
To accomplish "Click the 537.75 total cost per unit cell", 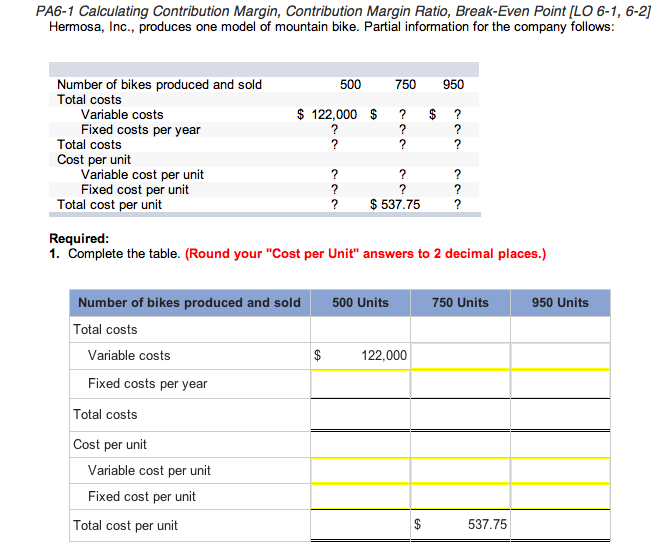I will click(460, 525).
